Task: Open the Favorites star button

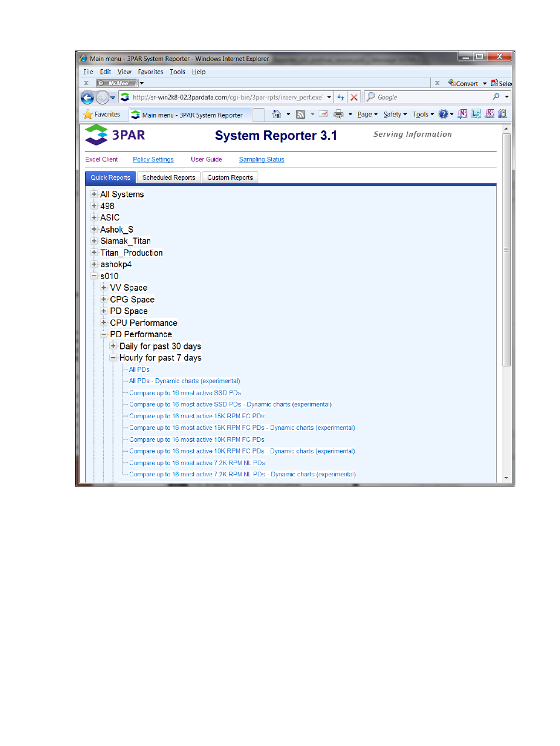Action: click(x=102, y=115)
